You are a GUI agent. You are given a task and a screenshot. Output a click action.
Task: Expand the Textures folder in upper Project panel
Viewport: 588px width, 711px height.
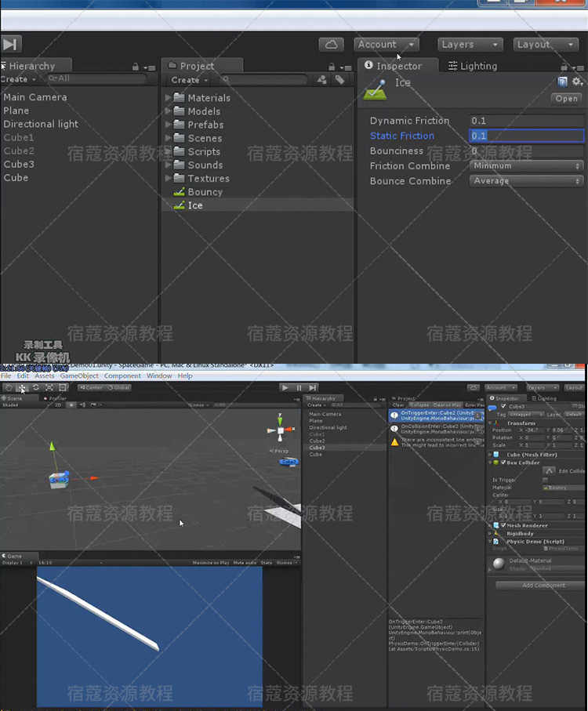(168, 178)
